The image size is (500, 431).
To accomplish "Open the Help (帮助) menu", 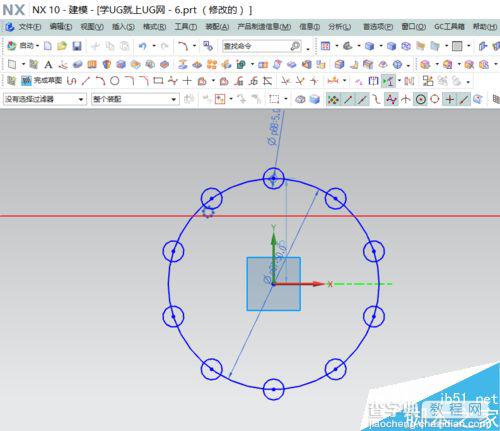I will coord(485,27).
